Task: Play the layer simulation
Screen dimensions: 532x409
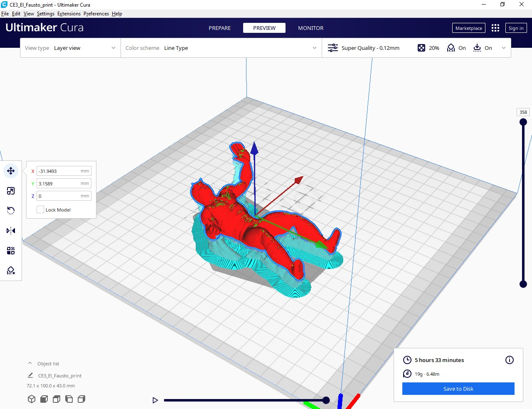Action: pyautogui.click(x=155, y=400)
